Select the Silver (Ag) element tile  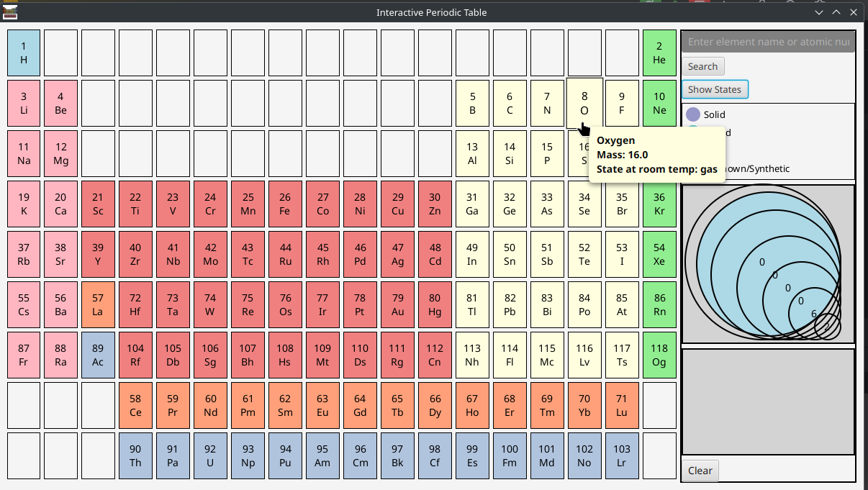point(397,254)
